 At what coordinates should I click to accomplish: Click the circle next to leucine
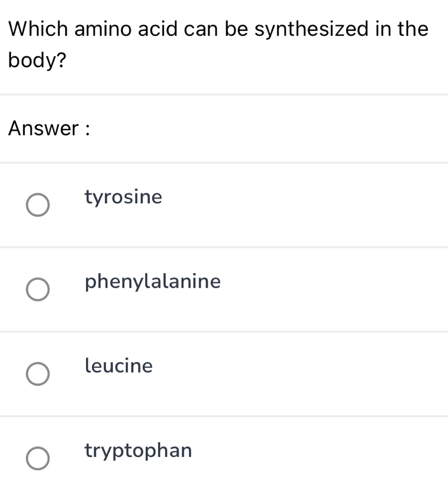point(38,374)
